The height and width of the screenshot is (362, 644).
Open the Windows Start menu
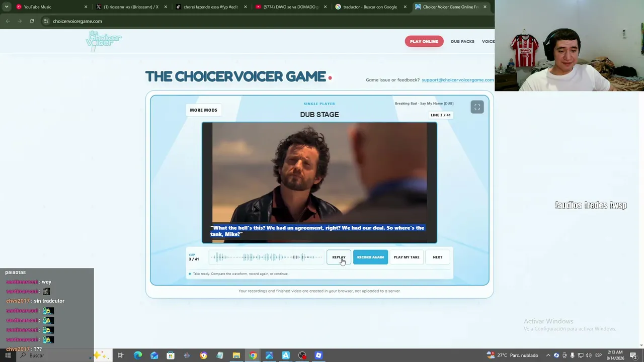(8, 355)
